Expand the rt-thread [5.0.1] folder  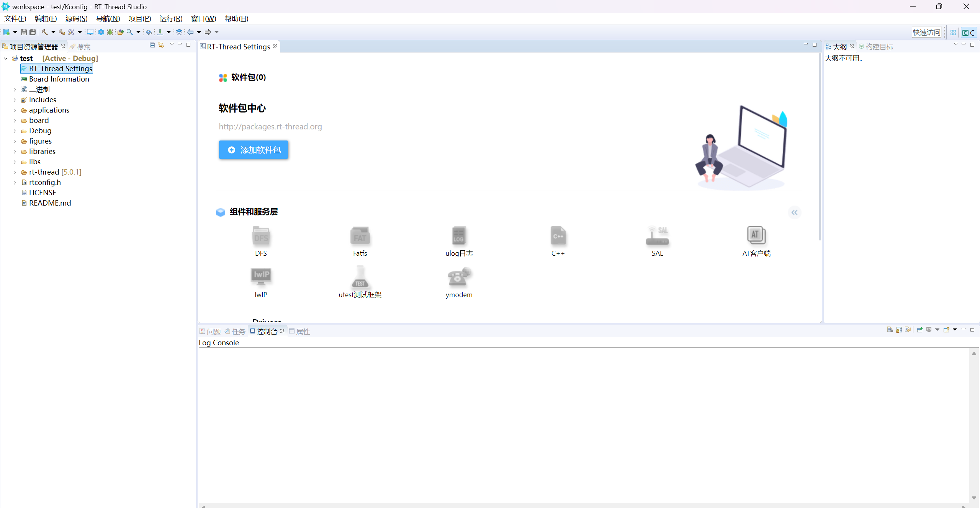15,172
